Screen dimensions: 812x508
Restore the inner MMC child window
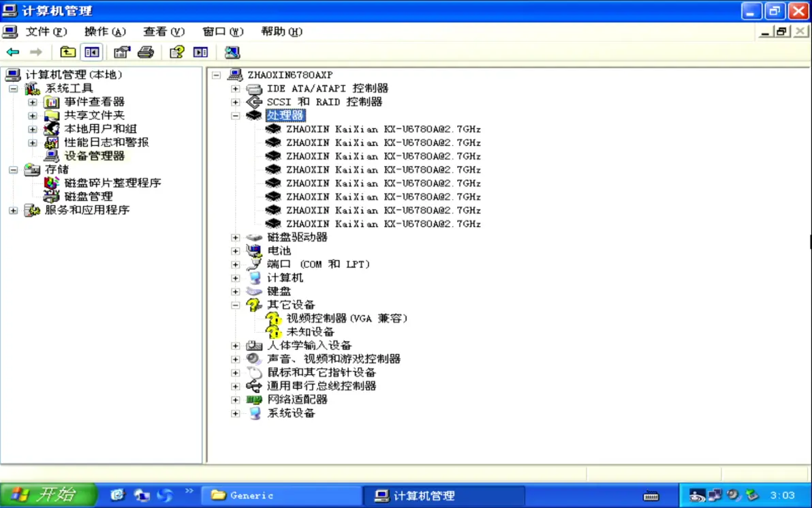[x=782, y=32]
